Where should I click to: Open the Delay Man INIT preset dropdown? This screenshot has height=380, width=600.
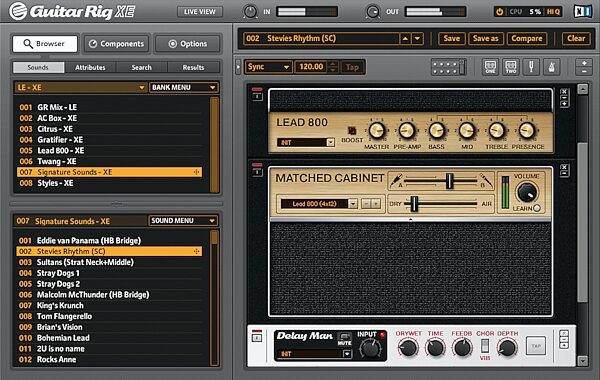click(x=314, y=354)
